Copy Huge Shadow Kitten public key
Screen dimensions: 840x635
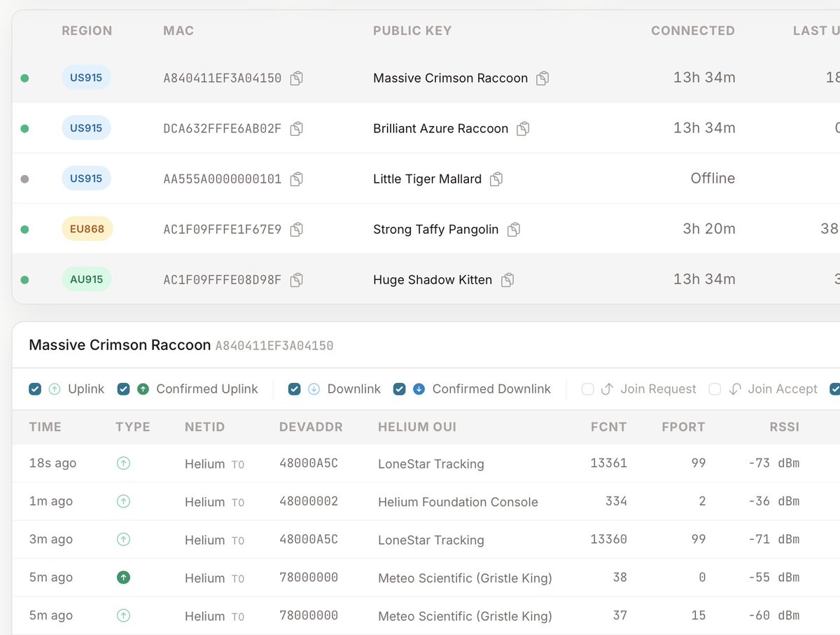pos(507,280)
